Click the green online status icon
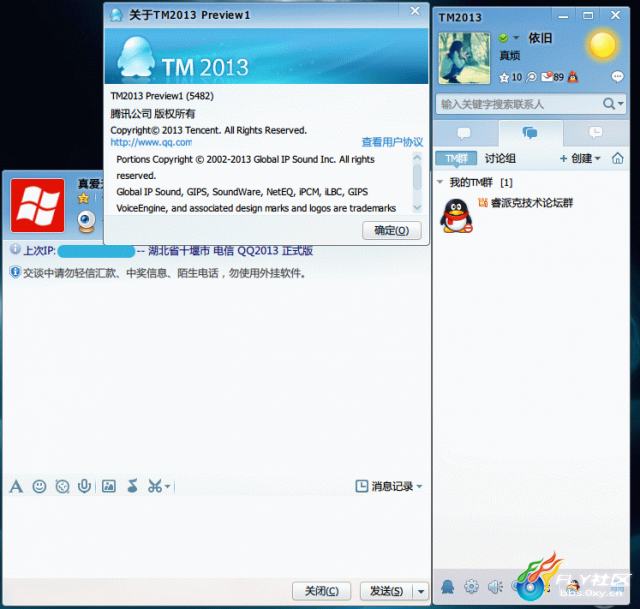The image size is (640, 609). (503, 38)
